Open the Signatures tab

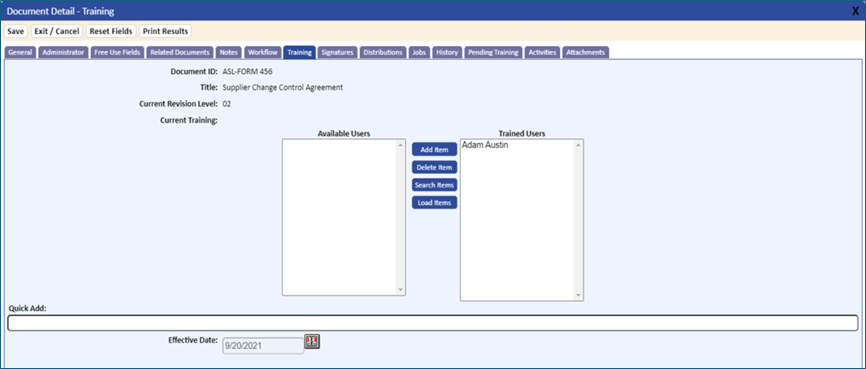pyautogui.click(x=337, y=52)
